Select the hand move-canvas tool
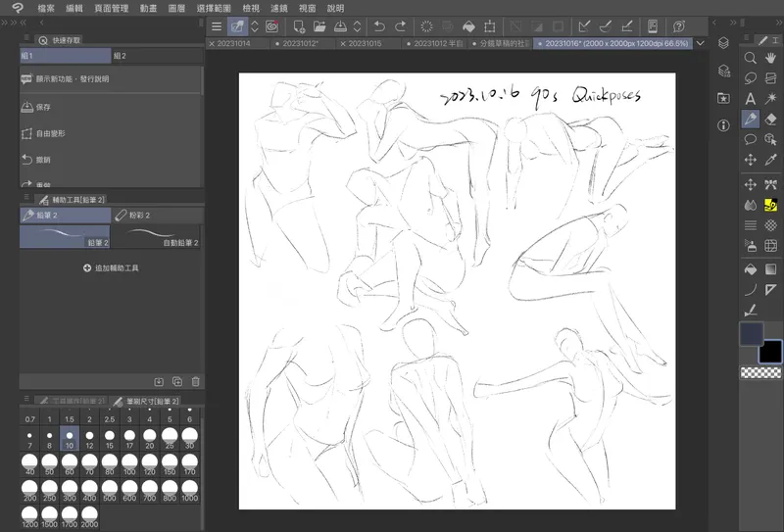Image resolution: width=784 pixels, height=532 pixels. (771, 58)
